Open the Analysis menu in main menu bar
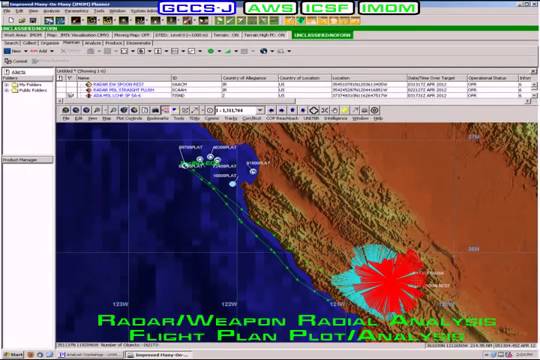The image size is (540, 360). pyautogui.click(x=51, y=11)
